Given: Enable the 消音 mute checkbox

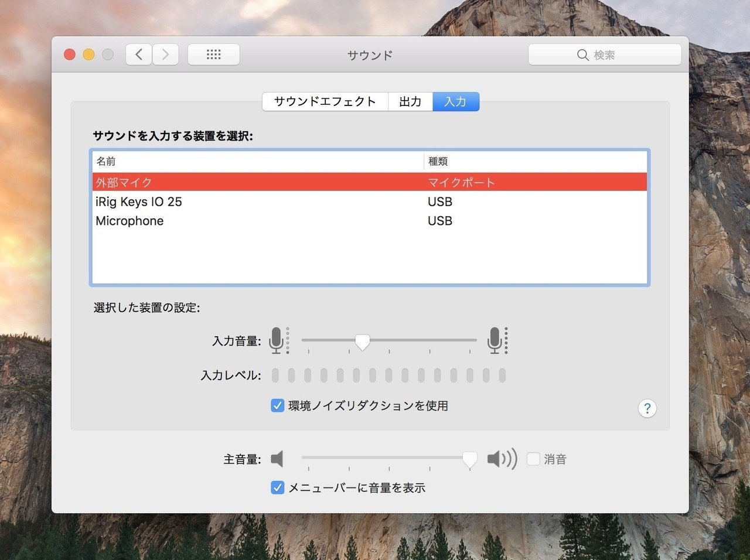Looking at the screenshot, I should 533,459.
